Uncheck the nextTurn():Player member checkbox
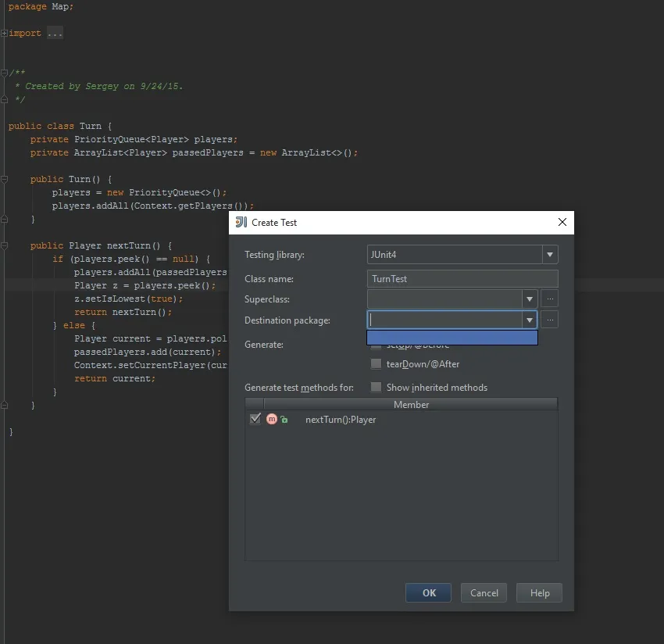Viewport: 664px width, 644px height. coord(255,420)
